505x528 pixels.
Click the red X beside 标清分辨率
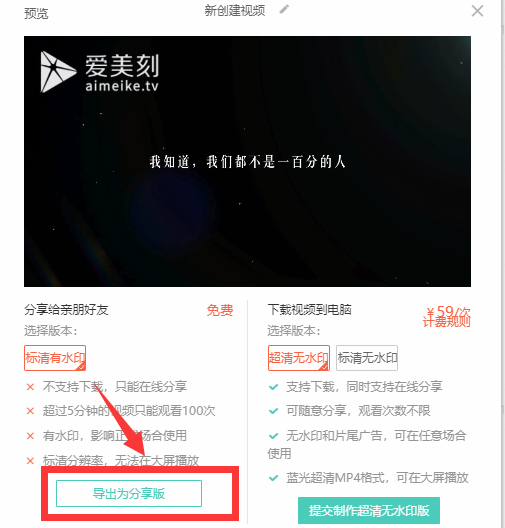coord(30,461)
